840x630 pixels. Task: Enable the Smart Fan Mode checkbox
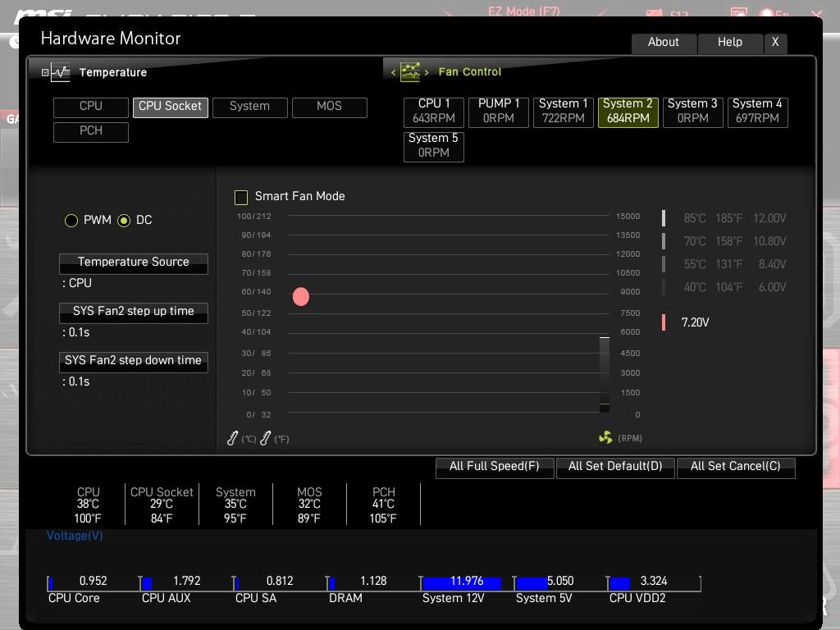(241, 197)
